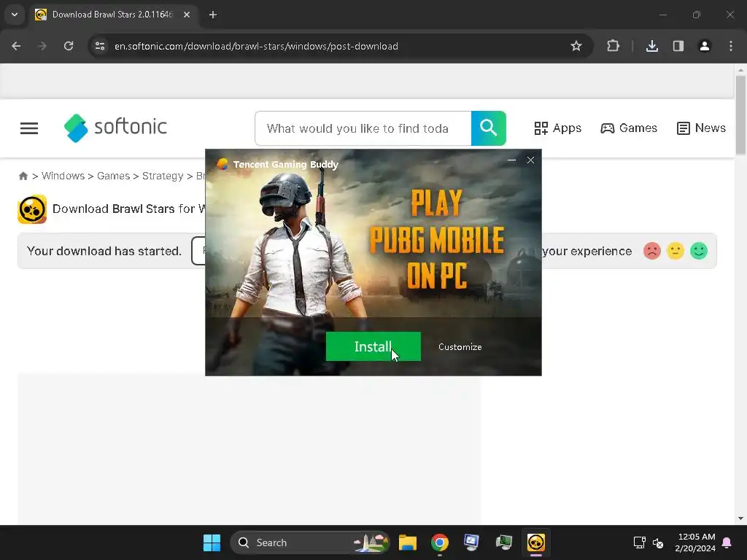Open the network display tray icon
This screenshot has width=747, height=560.
(639, 542)
